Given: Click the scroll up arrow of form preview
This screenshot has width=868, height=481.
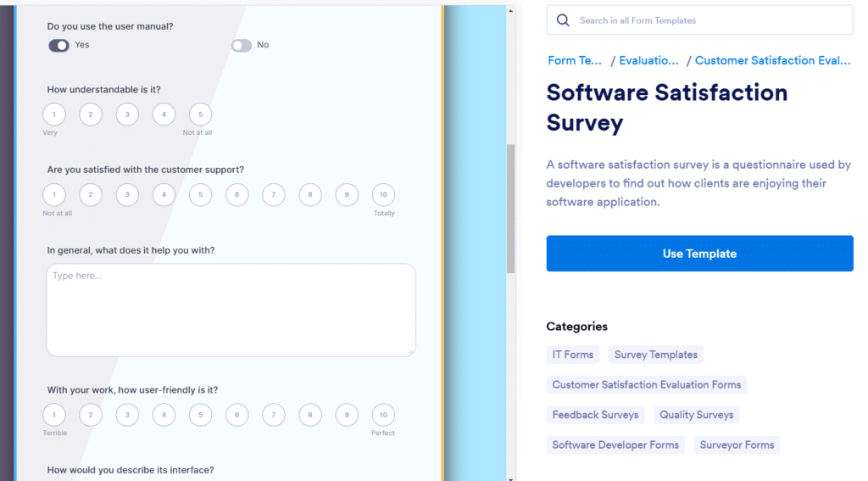Looking at the screenshot, I should click(510, 10).
